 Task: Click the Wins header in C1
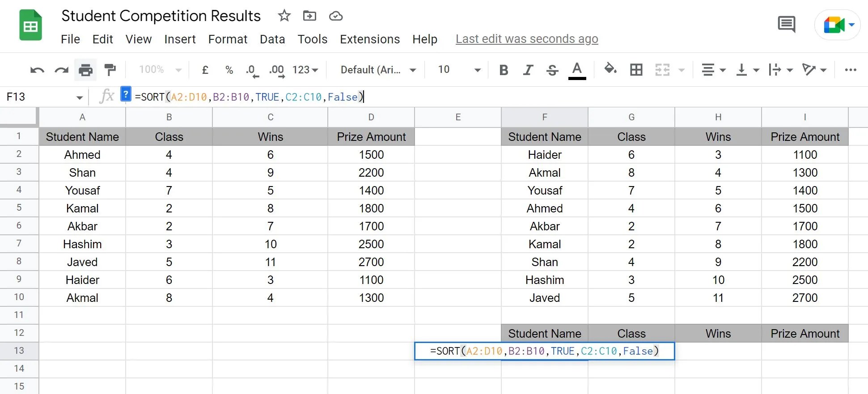pos(270,137)
